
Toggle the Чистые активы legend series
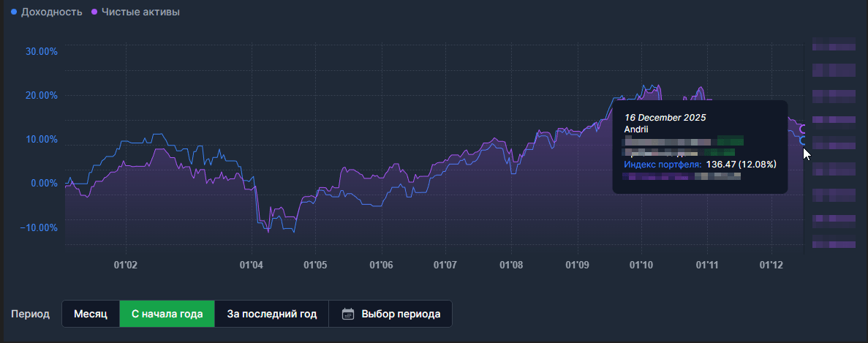[135, 12]
